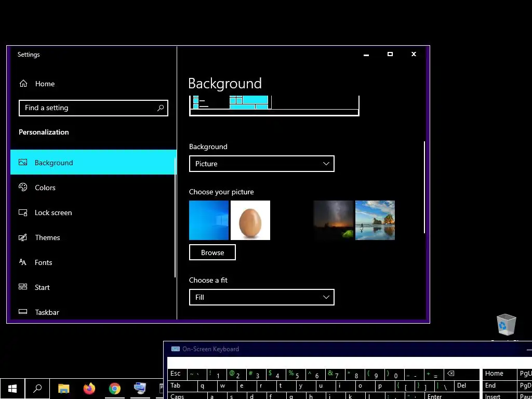Click into the Find a setting box
This screenshot has height=399, width=532.
[94, 108]
